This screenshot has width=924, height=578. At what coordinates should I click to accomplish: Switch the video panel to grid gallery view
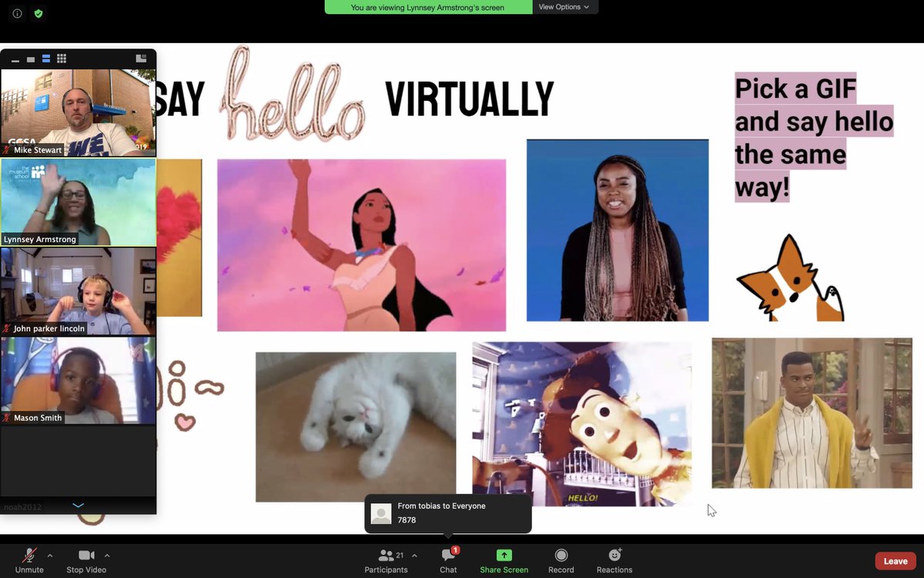62,59
